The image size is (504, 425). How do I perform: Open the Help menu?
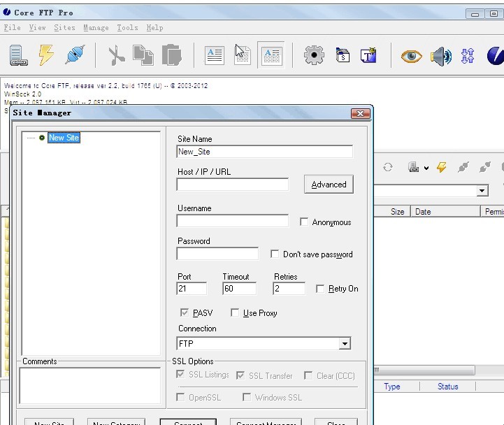tap(154, 28)
